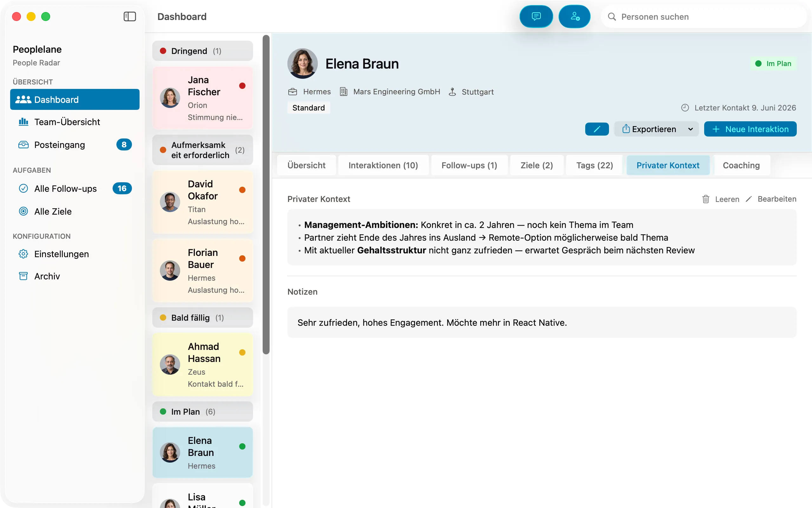Select the Ahmad Hassan card
This screenshot has height=508, width=812.
pyautogui.click(x=202, y=364)
